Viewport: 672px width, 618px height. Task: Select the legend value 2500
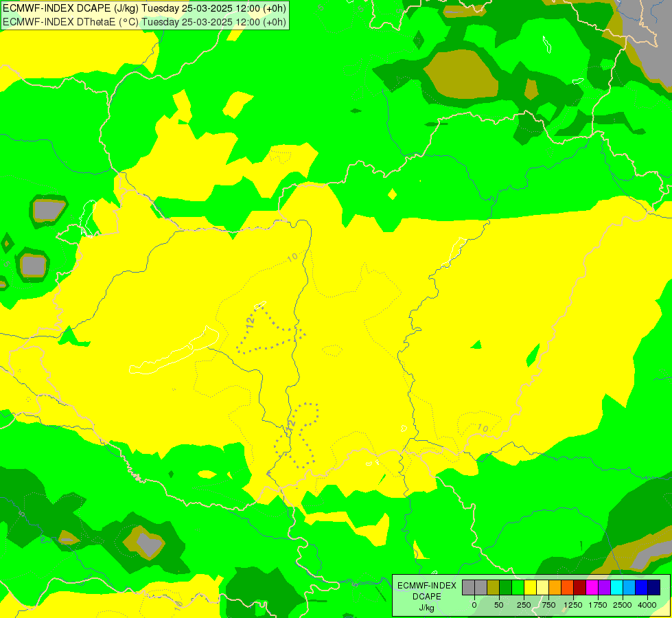coord(623,605)
